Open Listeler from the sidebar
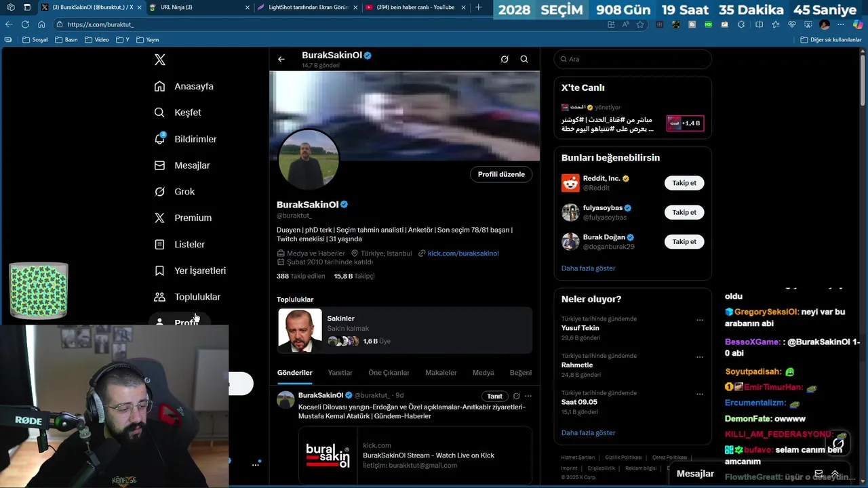Image resolution: width=868 pixels, height=488 pixels. [179, 244]
